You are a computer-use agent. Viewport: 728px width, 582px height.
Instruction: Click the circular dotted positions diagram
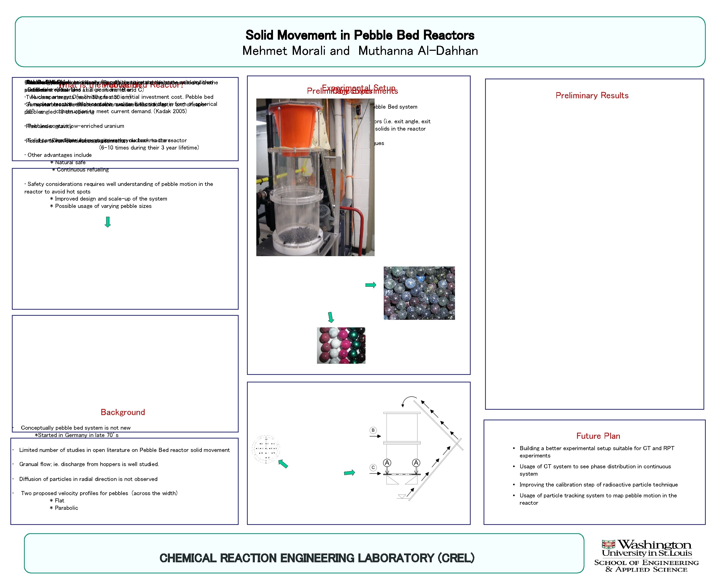coord(266,449)
